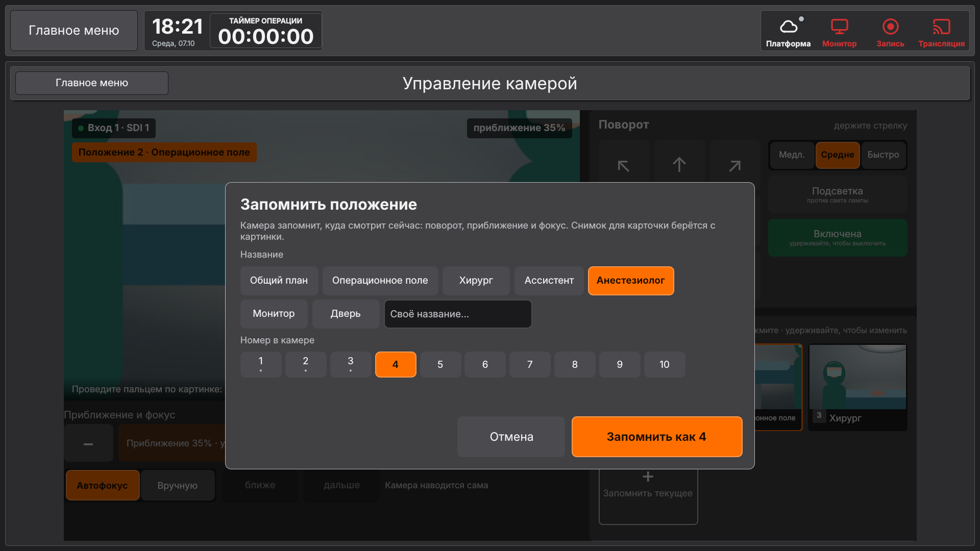This screenshot has height=551, width=980.
Task: Confirm with Запомнить как 4
Action: click(x=657, y=437)
